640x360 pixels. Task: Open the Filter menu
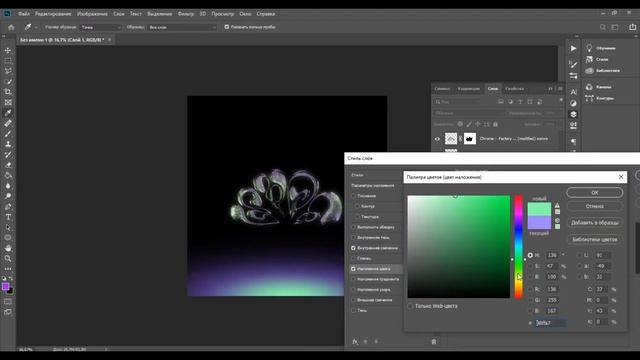tap(186, 14)
